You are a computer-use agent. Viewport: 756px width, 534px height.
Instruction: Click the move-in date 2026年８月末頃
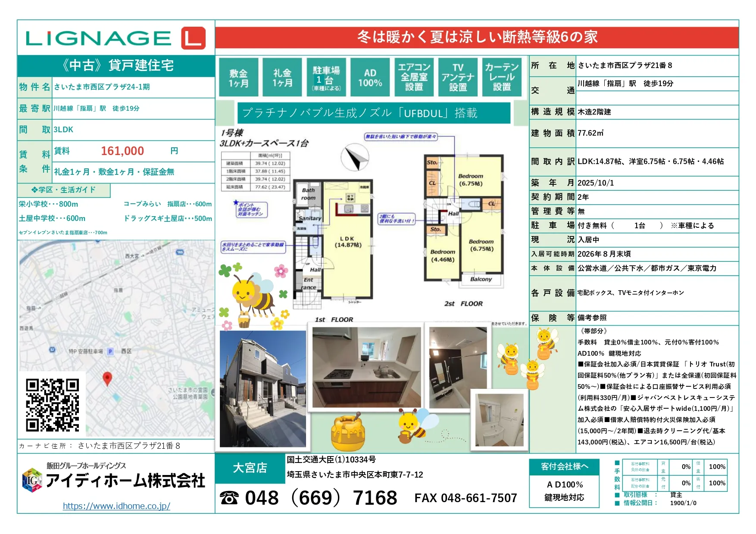click(604, 254)
